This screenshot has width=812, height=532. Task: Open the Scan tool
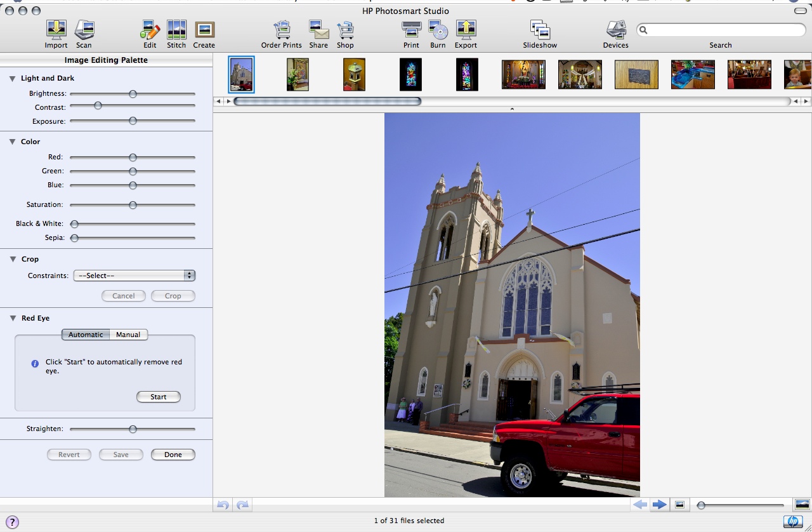coord(84,30)
